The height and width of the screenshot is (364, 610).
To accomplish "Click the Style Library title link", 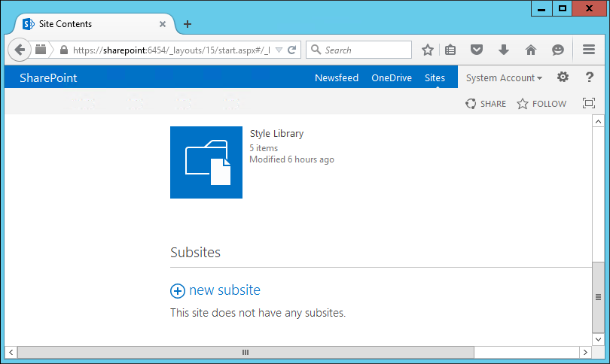I will point(276,134).
